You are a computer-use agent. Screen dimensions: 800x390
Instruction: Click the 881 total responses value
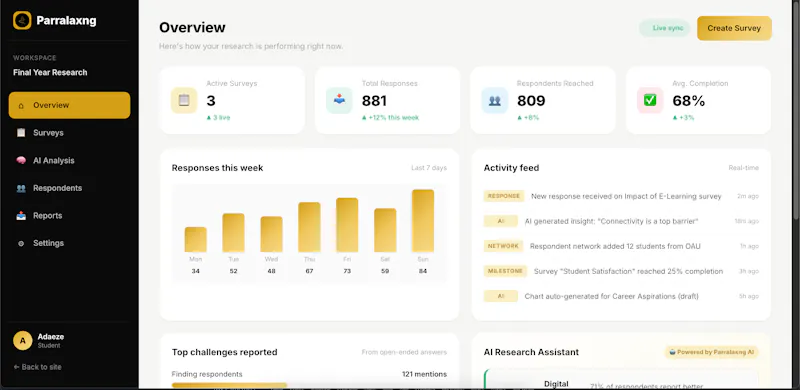pos(374,101)
